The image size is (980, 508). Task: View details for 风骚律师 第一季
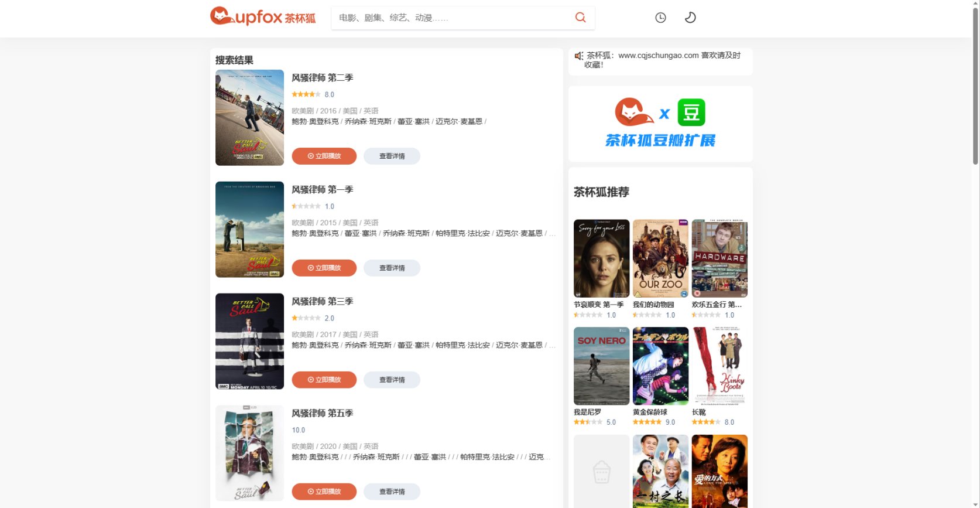[x=392, y=268]
